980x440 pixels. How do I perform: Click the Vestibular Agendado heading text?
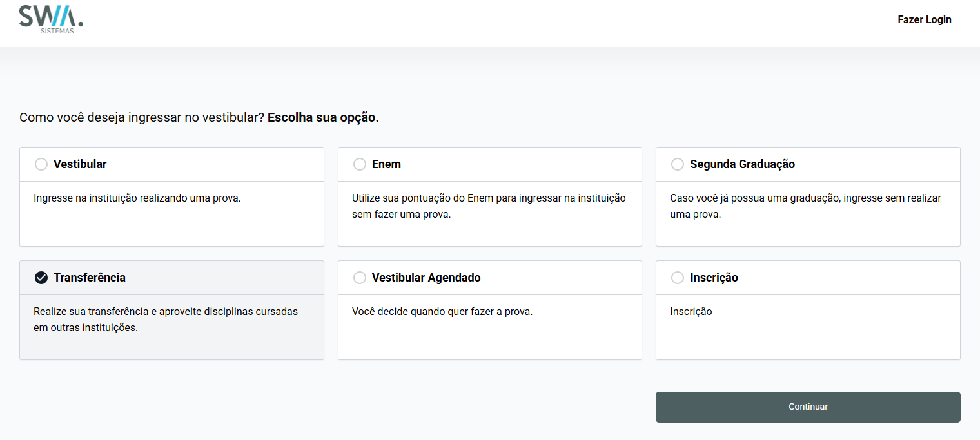426,278
